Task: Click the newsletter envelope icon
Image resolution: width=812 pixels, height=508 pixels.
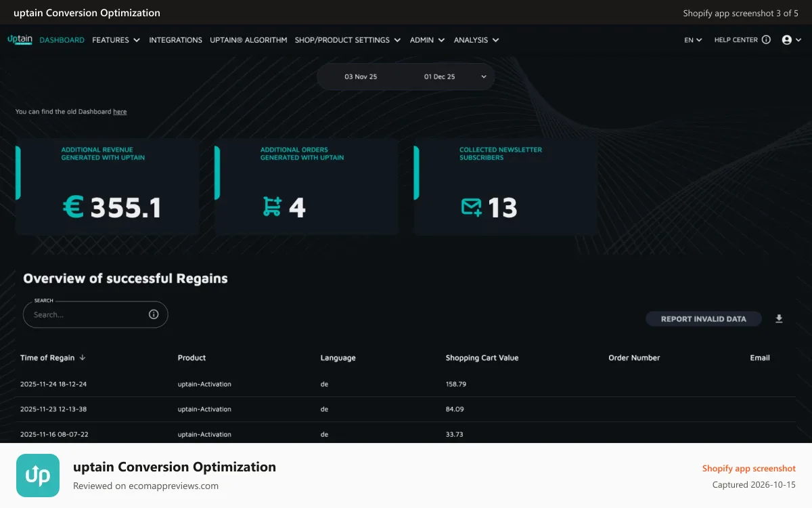Action: click(472, 207)
